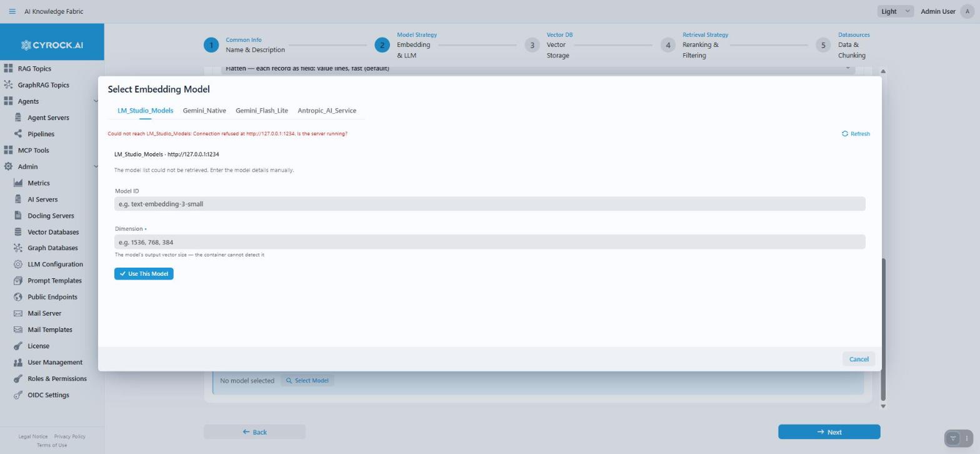
Task: Click the page vertical scrollbar thumb
Action: click(883, 330)
